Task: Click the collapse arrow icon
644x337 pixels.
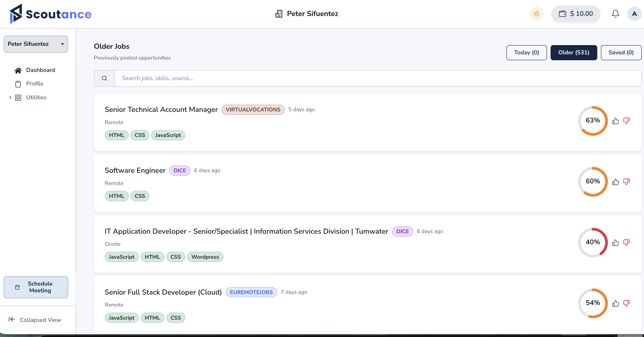Action: coord(12,319)
